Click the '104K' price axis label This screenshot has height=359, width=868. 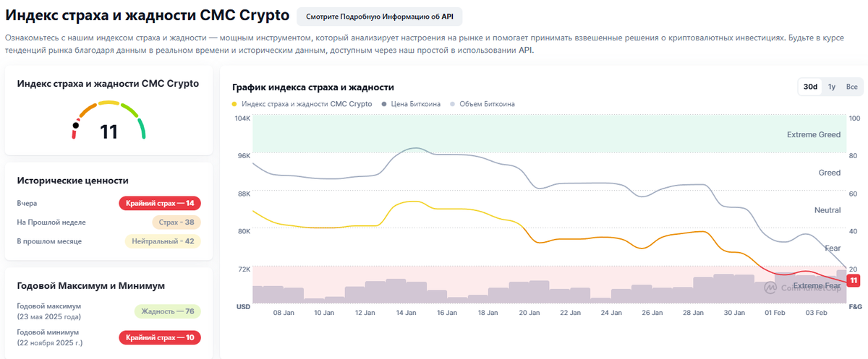point(243,118)
